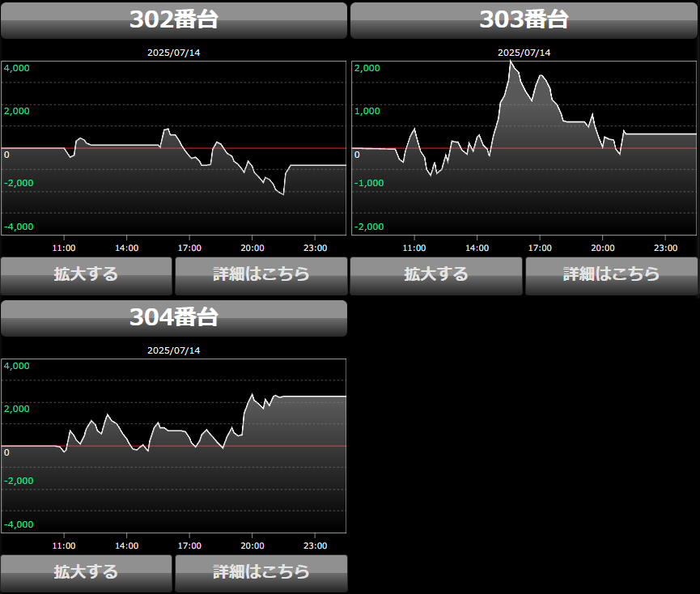Click the -2,000 axis label on 304 graph
The height and width of the screenshot is (594, 700).
coord(19,481)
